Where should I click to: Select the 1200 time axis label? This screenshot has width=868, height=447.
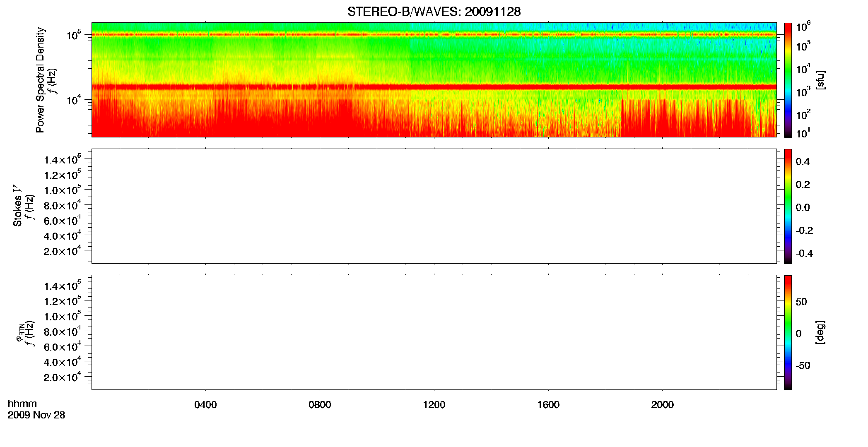pyautogui.click(x=434, y=405)
